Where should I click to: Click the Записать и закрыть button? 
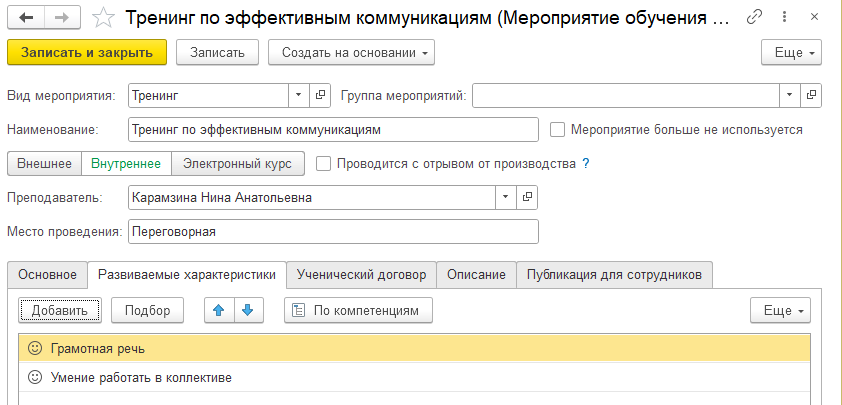pos(87,53)
